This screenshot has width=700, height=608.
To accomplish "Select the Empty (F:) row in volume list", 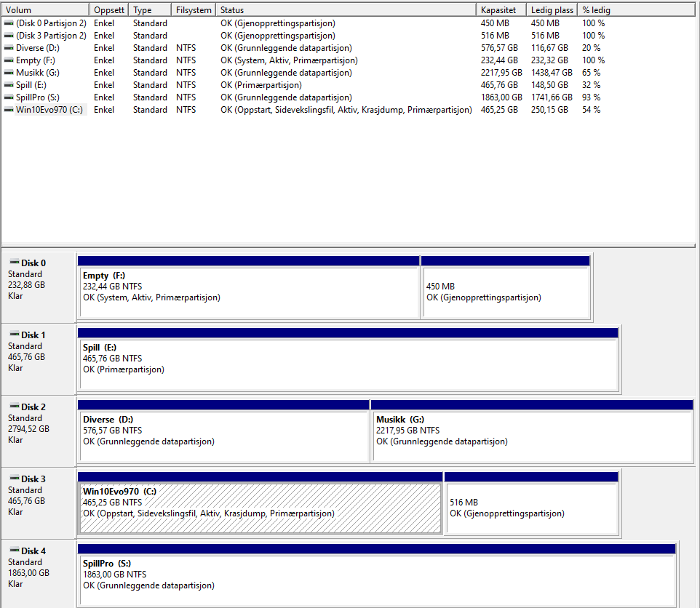I will 349,60.
